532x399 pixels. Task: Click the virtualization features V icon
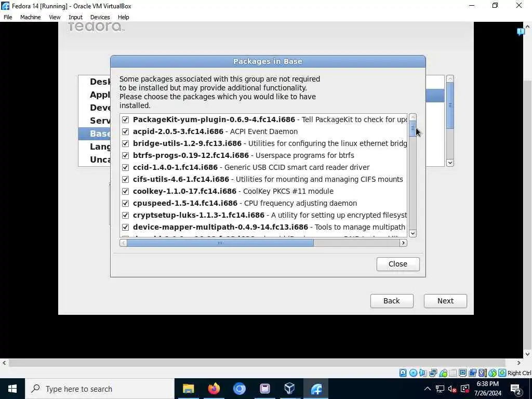[482, 373]
